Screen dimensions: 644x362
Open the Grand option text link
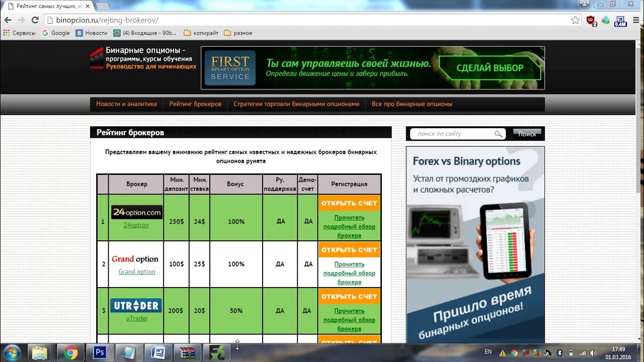coord(137,271)
